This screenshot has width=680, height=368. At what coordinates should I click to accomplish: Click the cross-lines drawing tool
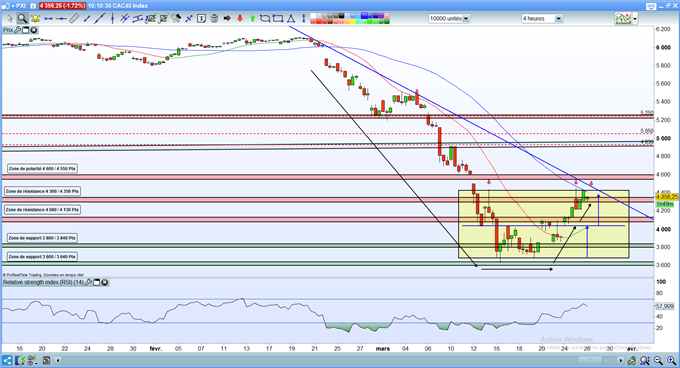tap(189, 19)
